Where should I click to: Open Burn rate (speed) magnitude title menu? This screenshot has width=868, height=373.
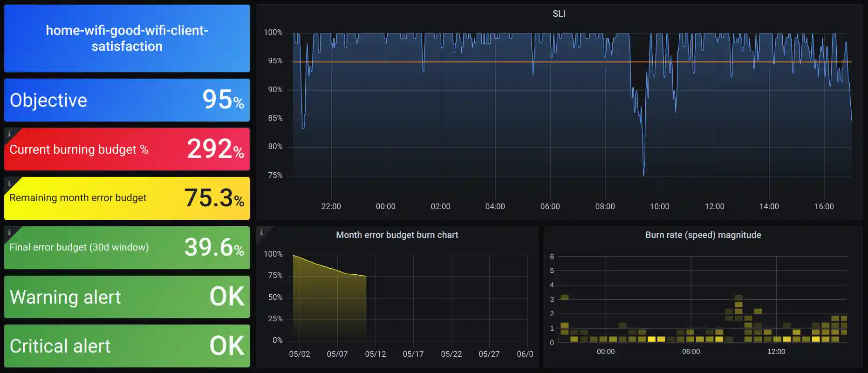tap(703, 235)
